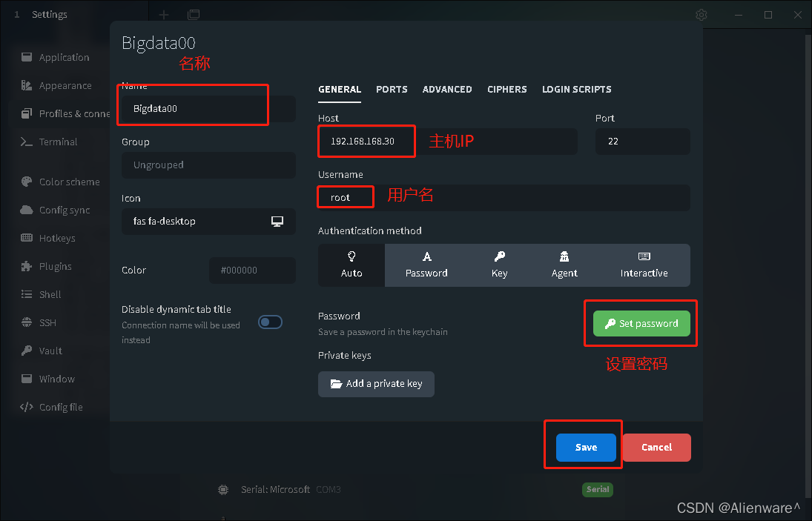Switch to the LOGIN SCRIPTS tab
Screen dimensions: 812x521
(577, 90)
